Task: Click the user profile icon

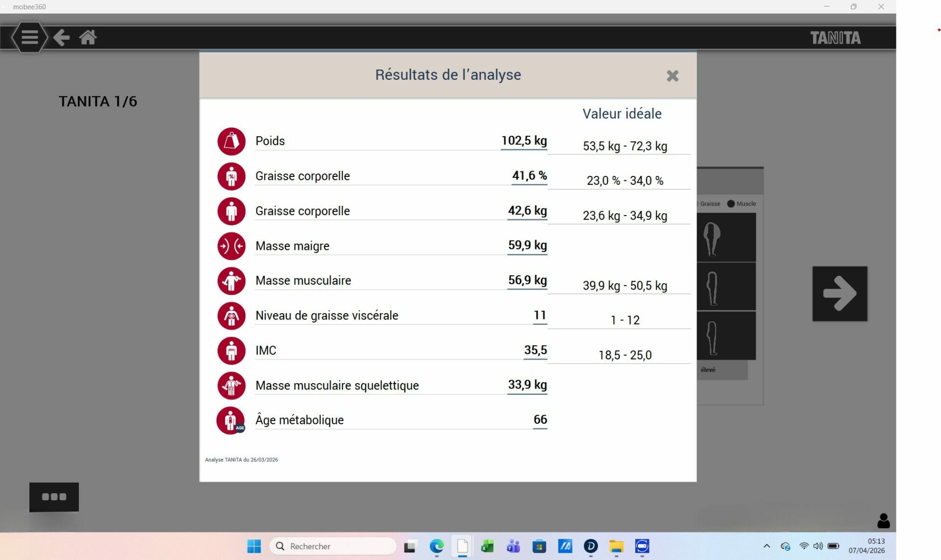Action: pos(883,520)
